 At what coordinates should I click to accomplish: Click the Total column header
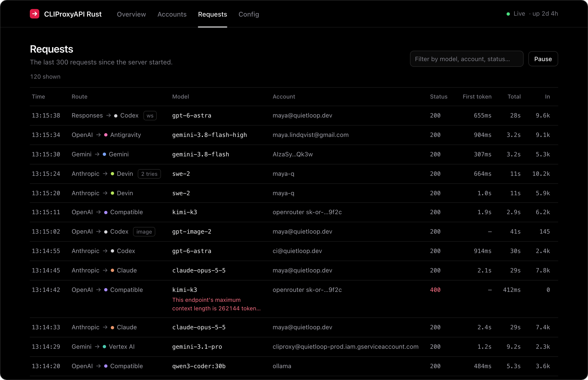click(514, 97)
